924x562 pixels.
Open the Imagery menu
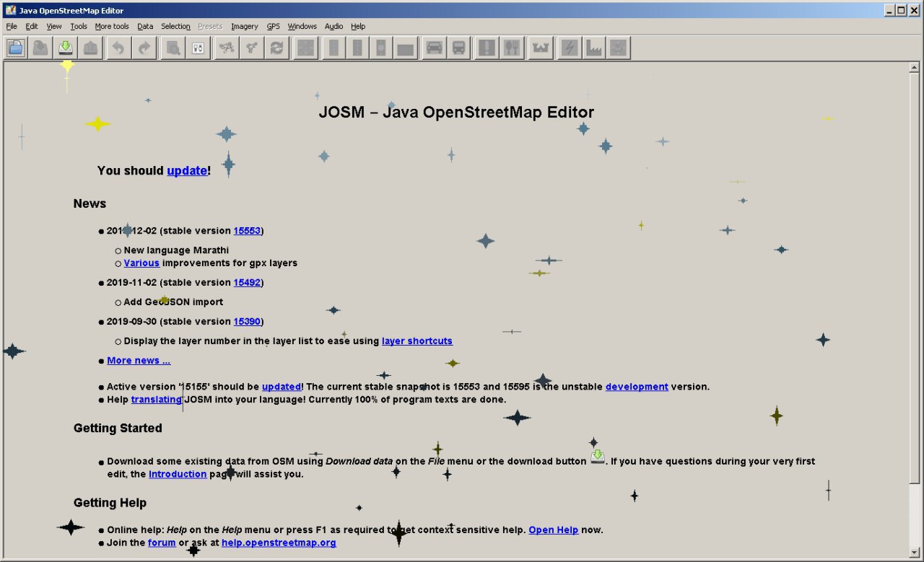coord(245,27)
